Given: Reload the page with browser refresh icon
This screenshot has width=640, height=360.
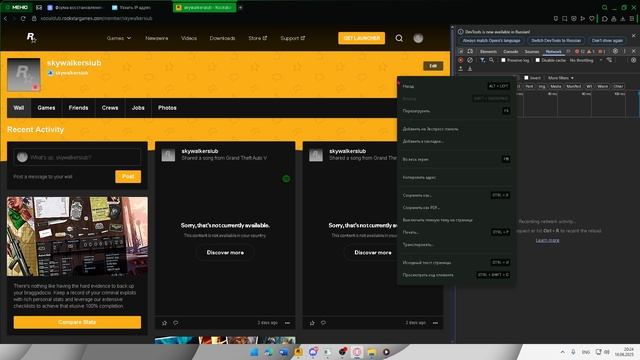Looking at the screenshot, I should coord(23,18).
